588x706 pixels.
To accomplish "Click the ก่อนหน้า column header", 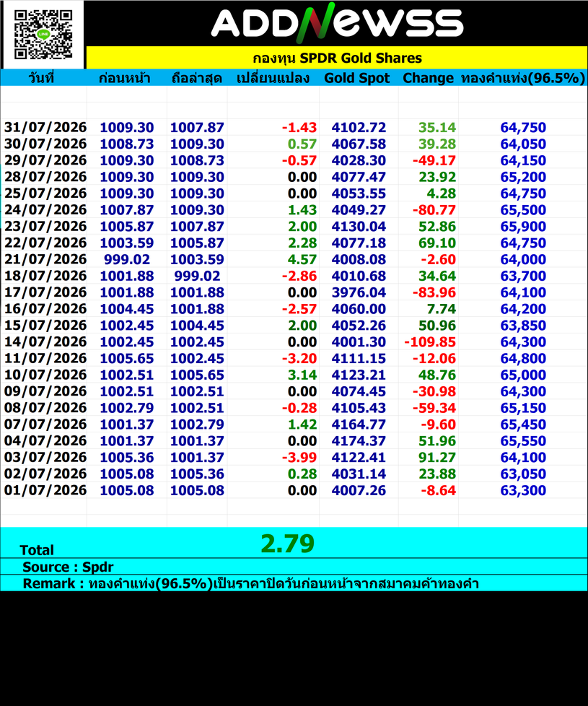I will pos(125,78).
